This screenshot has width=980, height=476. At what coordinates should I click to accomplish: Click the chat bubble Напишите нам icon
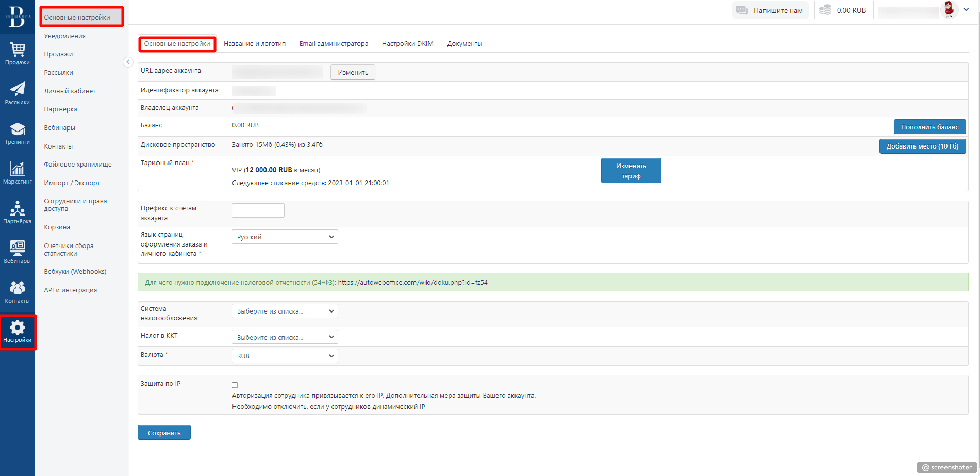[x=741, y=10]
